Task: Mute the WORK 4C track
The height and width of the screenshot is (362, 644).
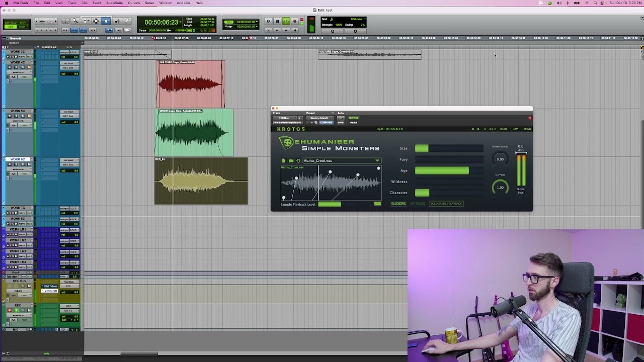Action: pos(29,67)
